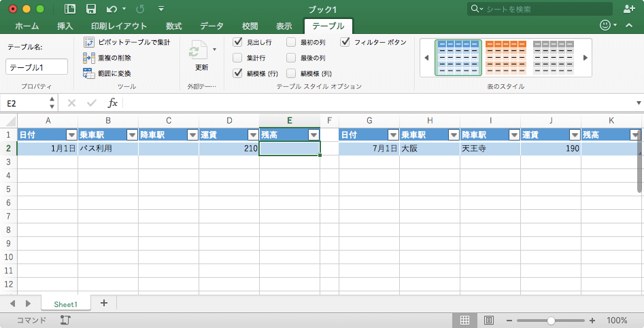Open the filter dropdown for 乗車駅 in column B

(132, 135)
